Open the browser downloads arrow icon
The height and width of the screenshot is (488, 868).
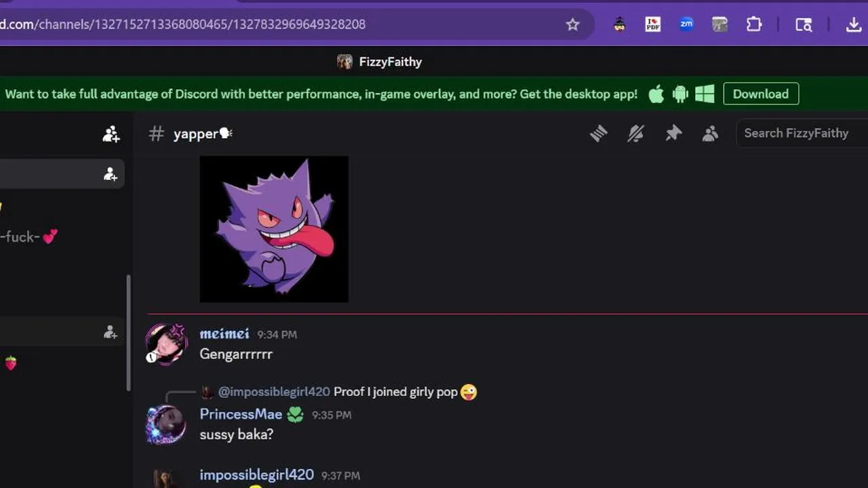tap(854, 24)
